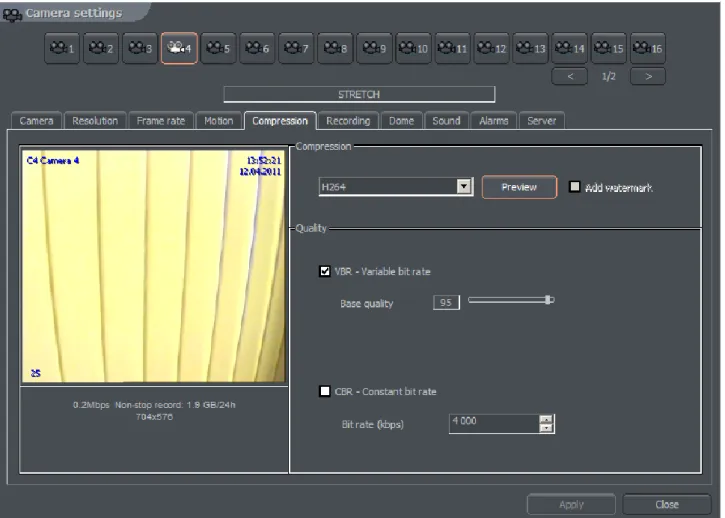
Task: Switch to the Recording tab
Action: [x=348, y=121]
